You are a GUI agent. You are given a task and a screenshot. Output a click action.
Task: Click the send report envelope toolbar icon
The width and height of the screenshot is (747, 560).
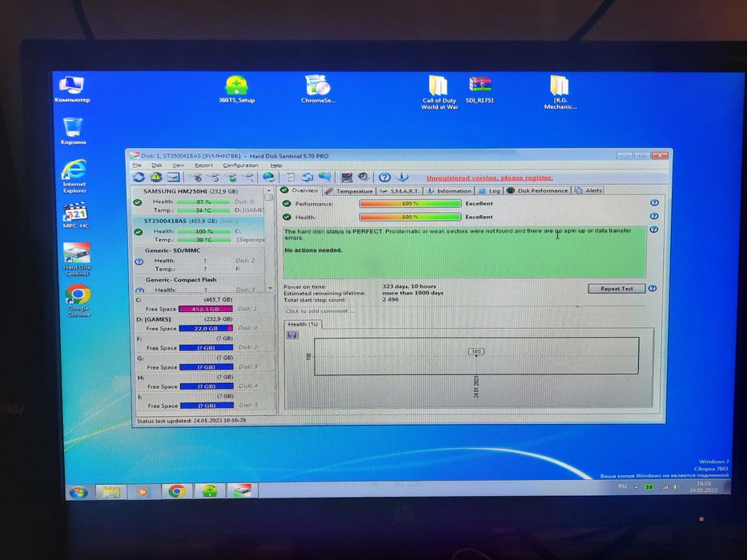pos(174,177)
